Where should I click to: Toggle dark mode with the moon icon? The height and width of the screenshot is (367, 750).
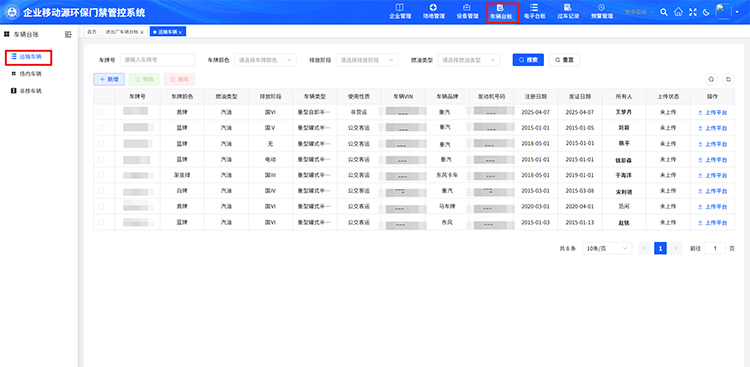(706, 12)
